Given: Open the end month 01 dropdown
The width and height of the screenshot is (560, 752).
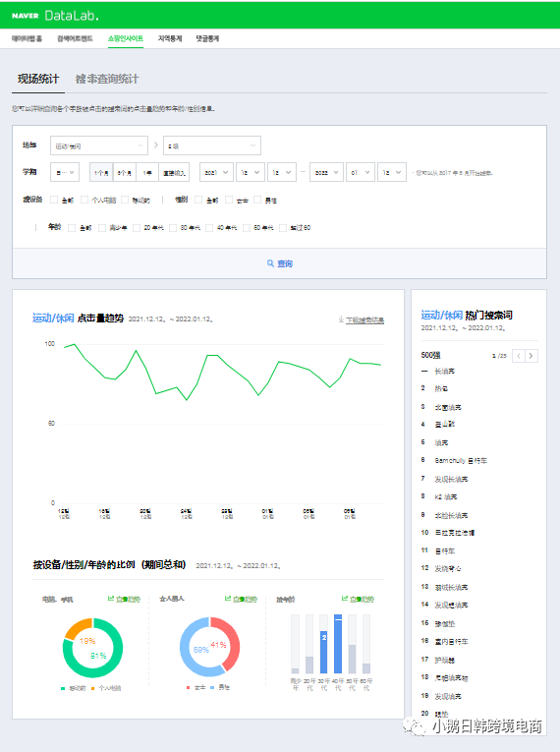Looking at the screenshot, I should click(x=360, y=172).
